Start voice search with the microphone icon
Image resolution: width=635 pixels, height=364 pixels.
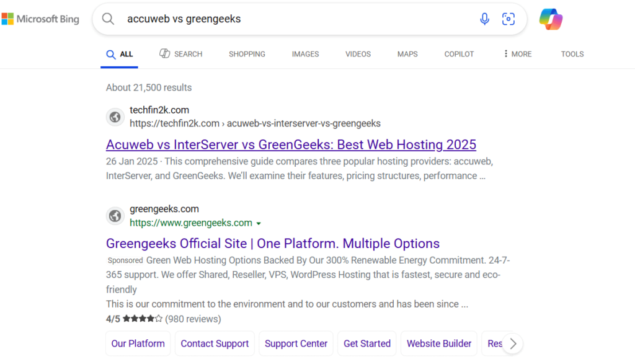tap(484, 19)
